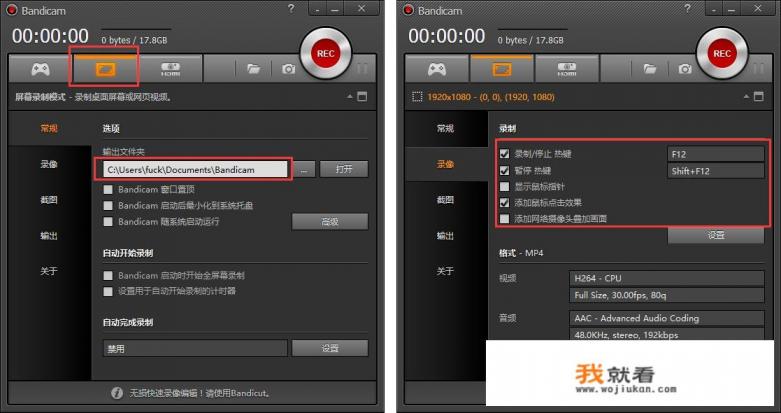The image size is (781, 413).
Task: Click dashed rectangle area icon near 1920x1080
Action: pyautogui.click(x=417, y=97)
